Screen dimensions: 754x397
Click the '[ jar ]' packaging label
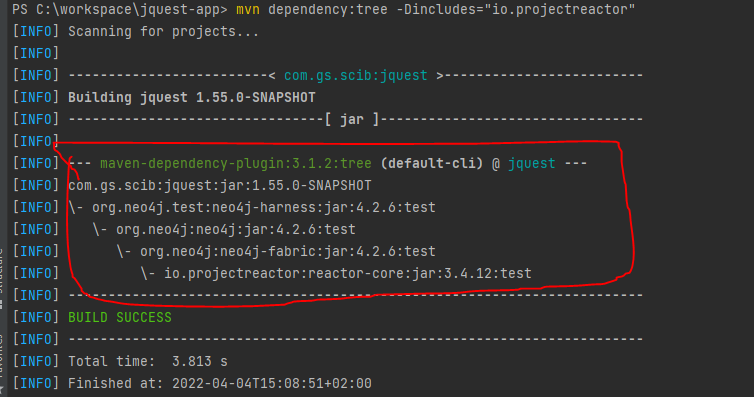click(x=352, y=119)
